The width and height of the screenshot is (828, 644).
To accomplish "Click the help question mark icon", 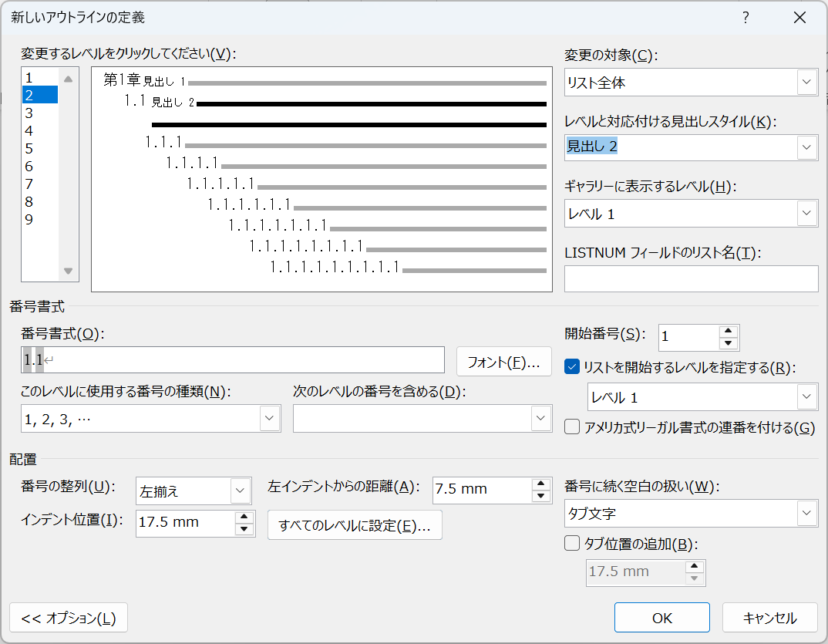I will point(745,17).
